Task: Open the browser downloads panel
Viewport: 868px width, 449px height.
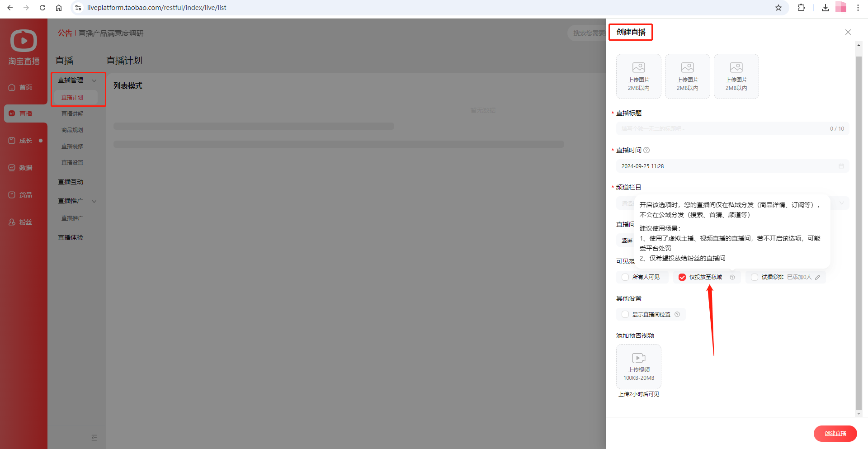Action: coord(826,8)
